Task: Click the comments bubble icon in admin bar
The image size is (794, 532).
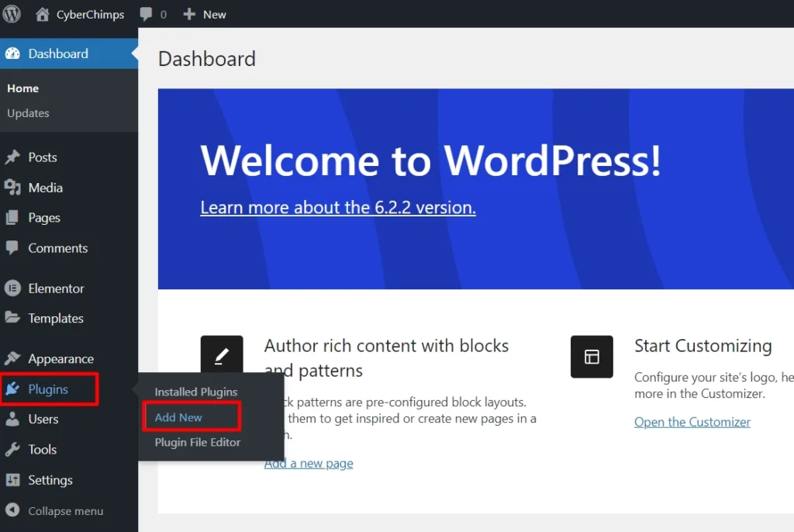Action: 146,14
